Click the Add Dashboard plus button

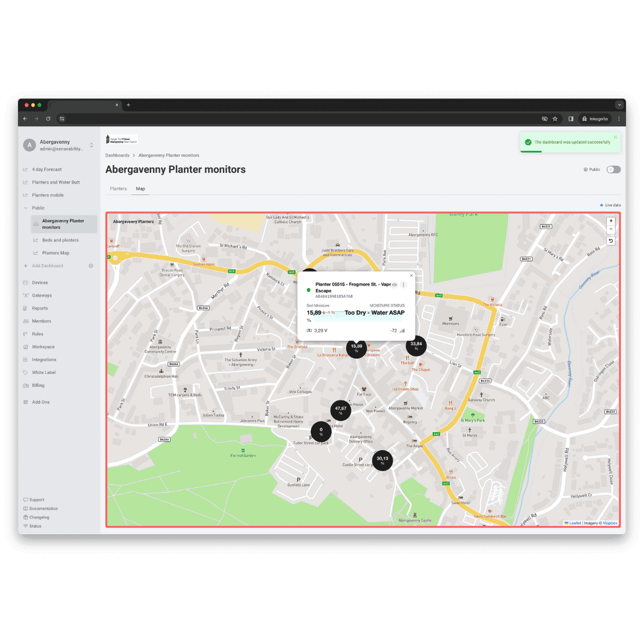tap(25, 266)
